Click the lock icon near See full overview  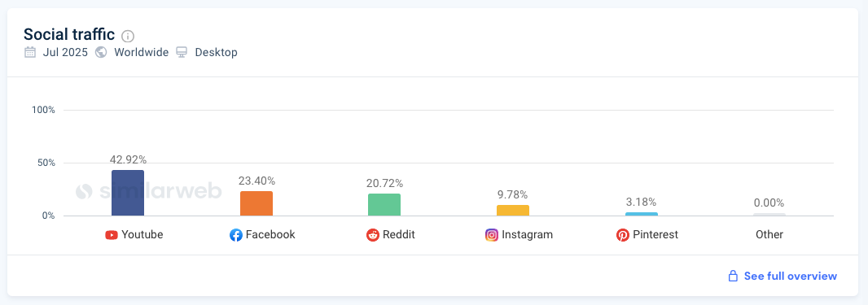click(733, 276)
